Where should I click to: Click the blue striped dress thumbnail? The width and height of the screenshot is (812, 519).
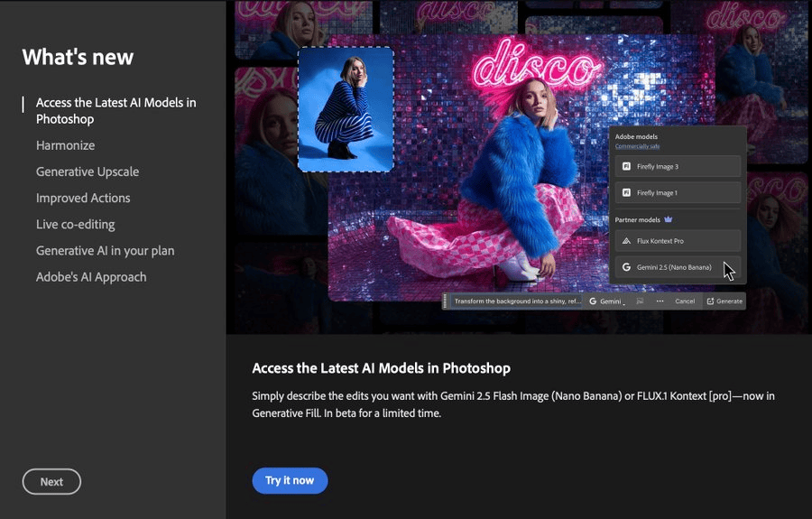346,109
